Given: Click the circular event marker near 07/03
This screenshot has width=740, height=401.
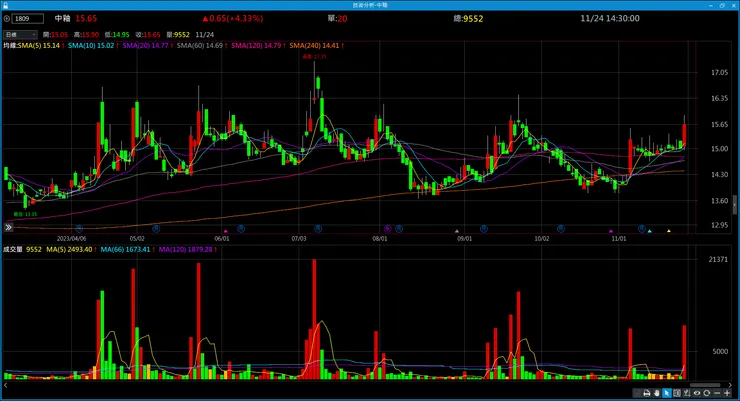Looking at the screenshot, I should click(x=318, y=229).
